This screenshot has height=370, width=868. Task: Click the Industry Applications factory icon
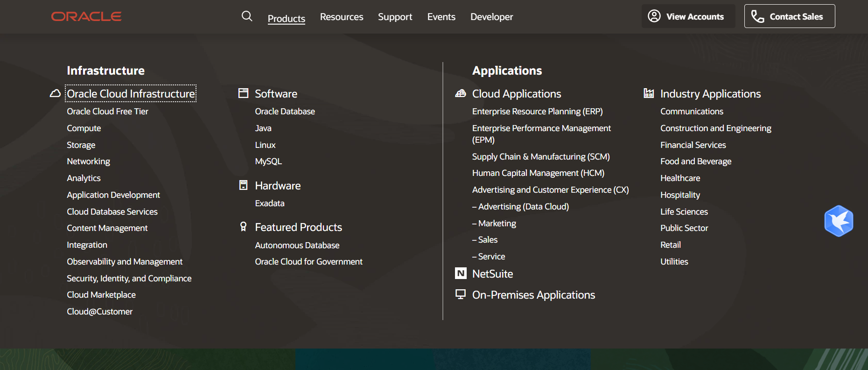(x=649, y=93)
